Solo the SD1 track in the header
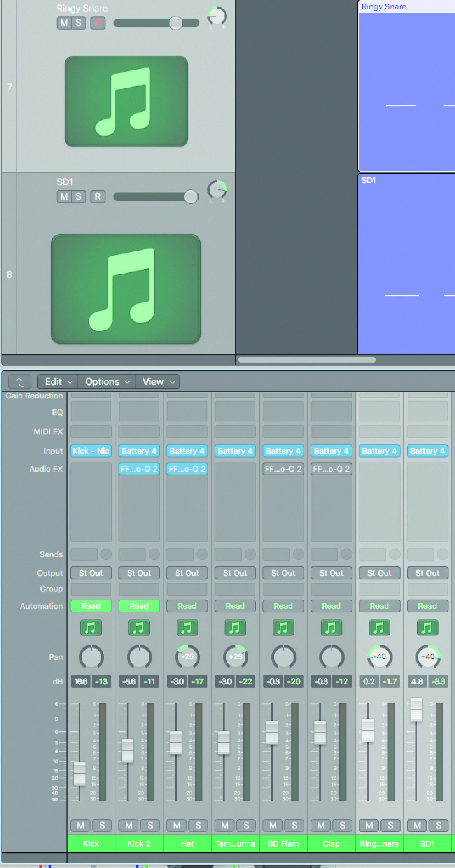This screenshot has width=455, height=868. [79, 196]
